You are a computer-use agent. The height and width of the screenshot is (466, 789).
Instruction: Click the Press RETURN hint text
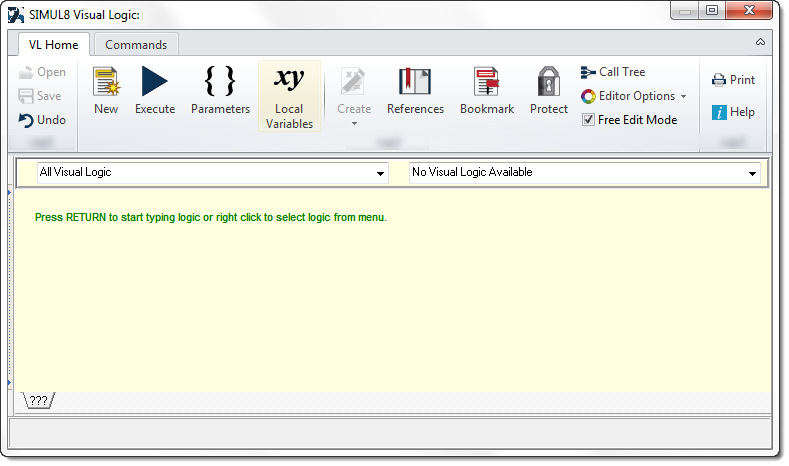[x=211, y=217]
